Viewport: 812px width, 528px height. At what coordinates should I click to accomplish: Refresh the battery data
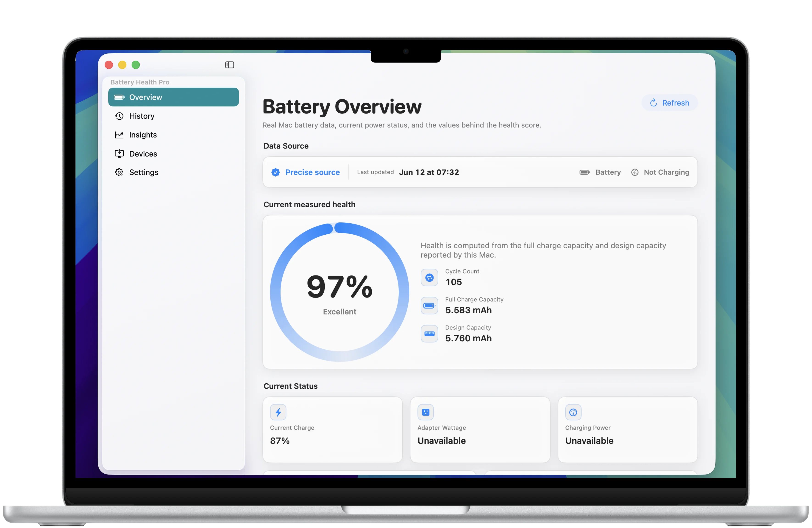point(669,103)
